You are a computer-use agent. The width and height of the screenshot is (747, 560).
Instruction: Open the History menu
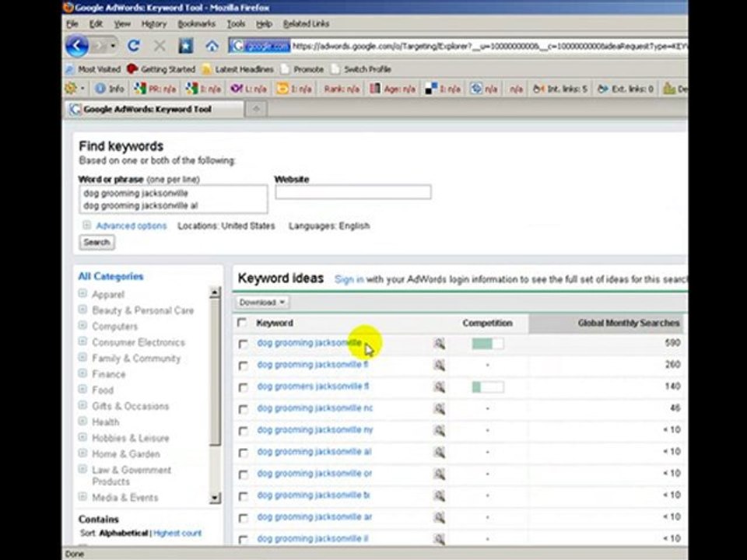tap(154, 24)
